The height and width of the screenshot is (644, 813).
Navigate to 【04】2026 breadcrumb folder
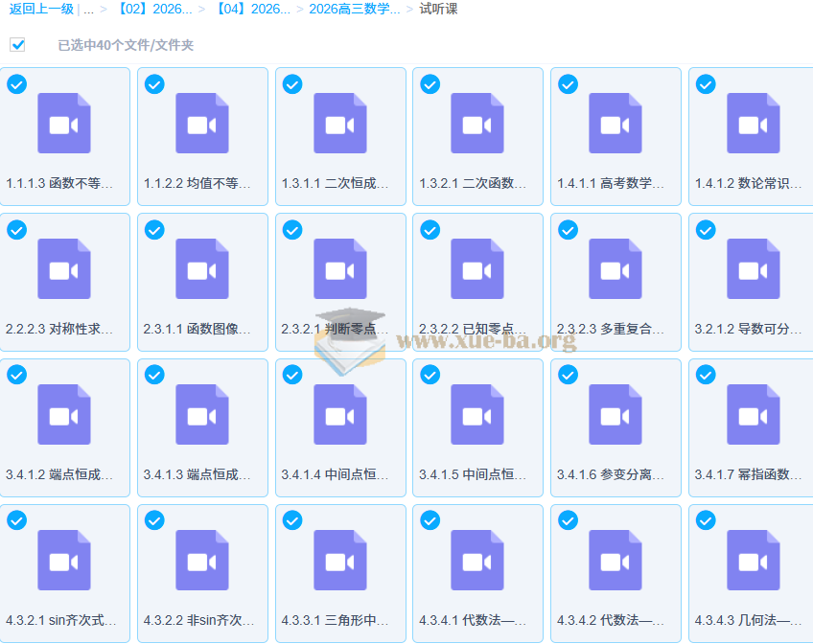tap(251, 9)
